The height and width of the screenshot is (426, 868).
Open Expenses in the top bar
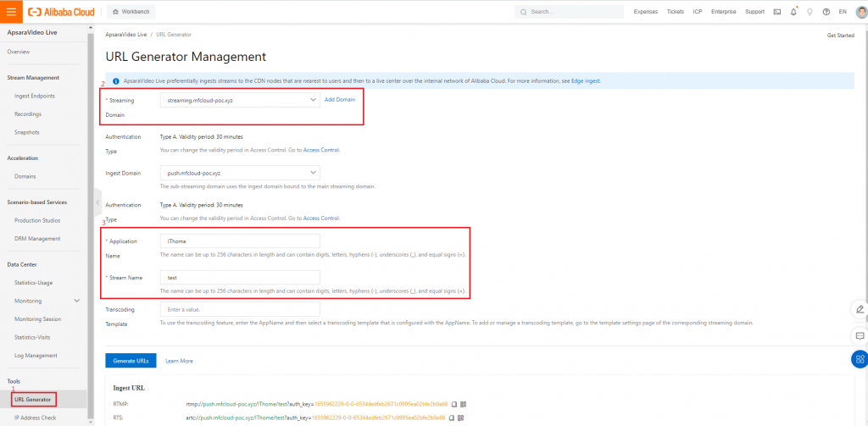pyautogui.click(x=646, y=12)
